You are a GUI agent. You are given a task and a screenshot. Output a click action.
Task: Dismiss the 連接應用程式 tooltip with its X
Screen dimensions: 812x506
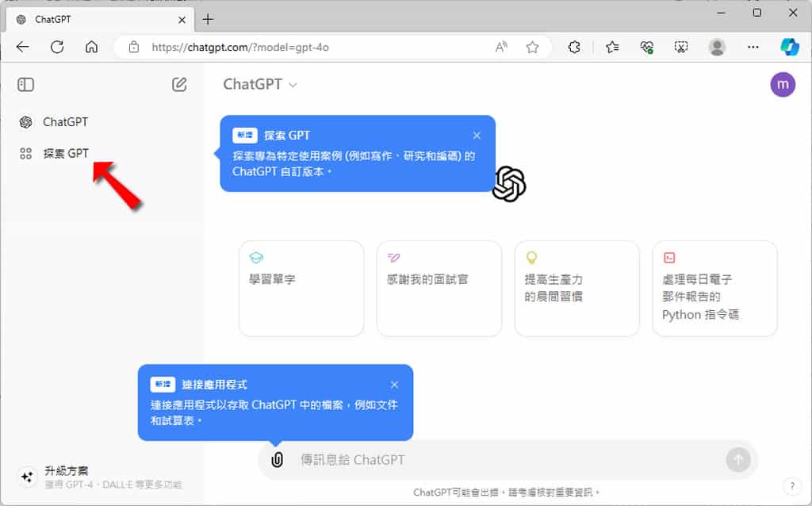click(x=394, y=385)
